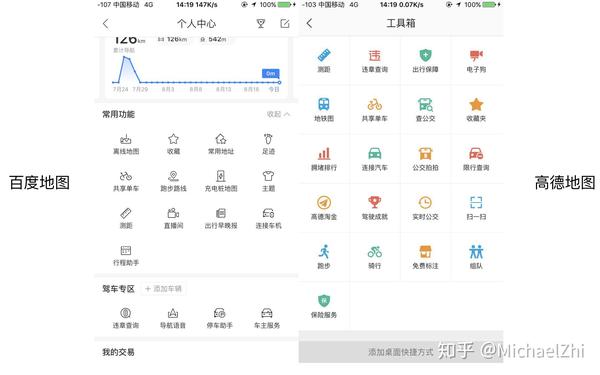The image size is (600, 375).
Task: Open 常用地址 home icon
Action: click(221, 144)
